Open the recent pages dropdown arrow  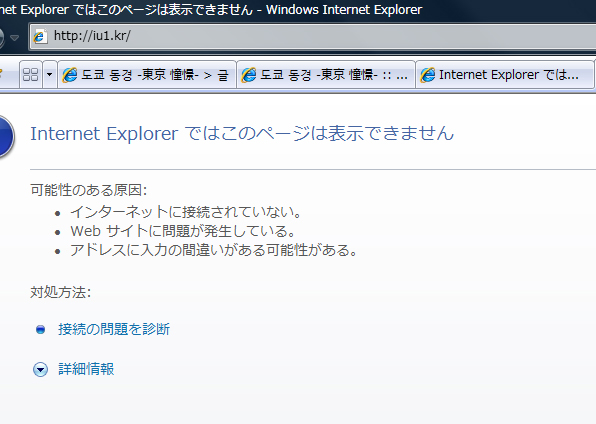(x=14, y=37)
